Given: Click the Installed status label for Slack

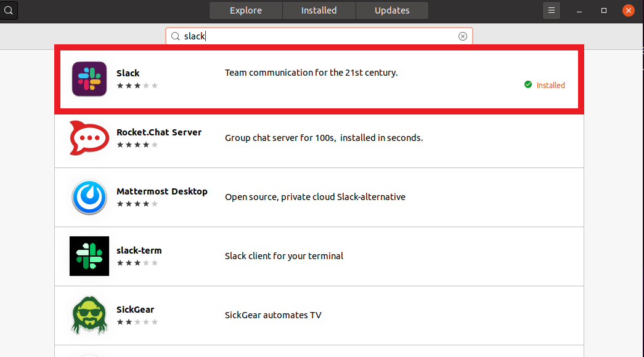Looking at the screenshot, I should pos(550,86).
